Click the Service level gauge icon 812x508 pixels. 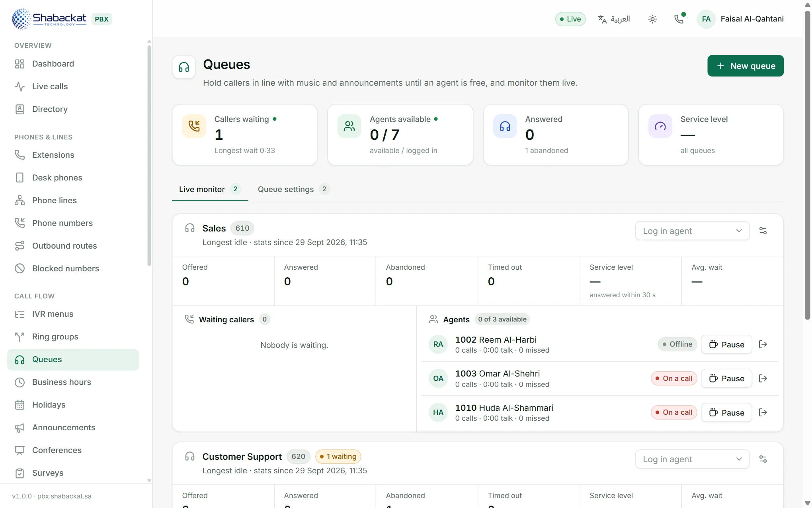660,126
